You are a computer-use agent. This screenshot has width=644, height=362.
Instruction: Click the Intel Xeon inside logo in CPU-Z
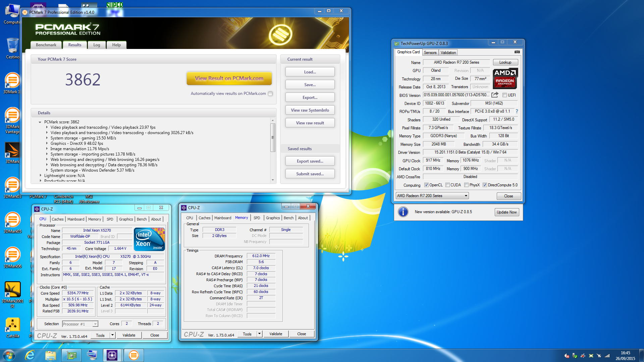(149, 239)
